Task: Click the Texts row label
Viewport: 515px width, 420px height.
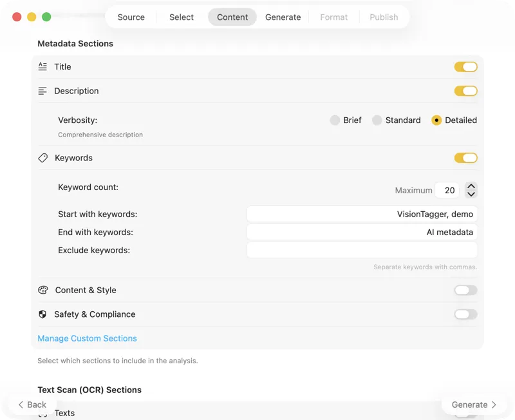Action: pos(64,413)
